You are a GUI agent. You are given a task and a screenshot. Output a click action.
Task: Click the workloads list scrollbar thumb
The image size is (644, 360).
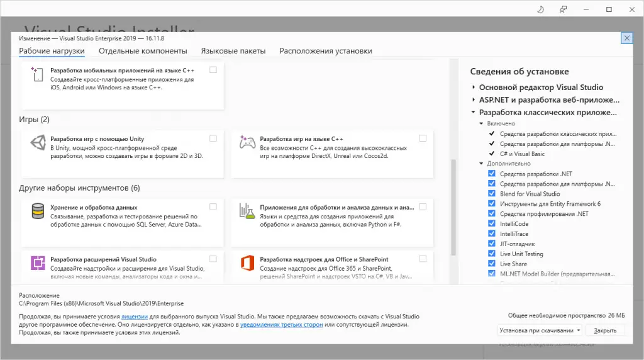(453, 207)
